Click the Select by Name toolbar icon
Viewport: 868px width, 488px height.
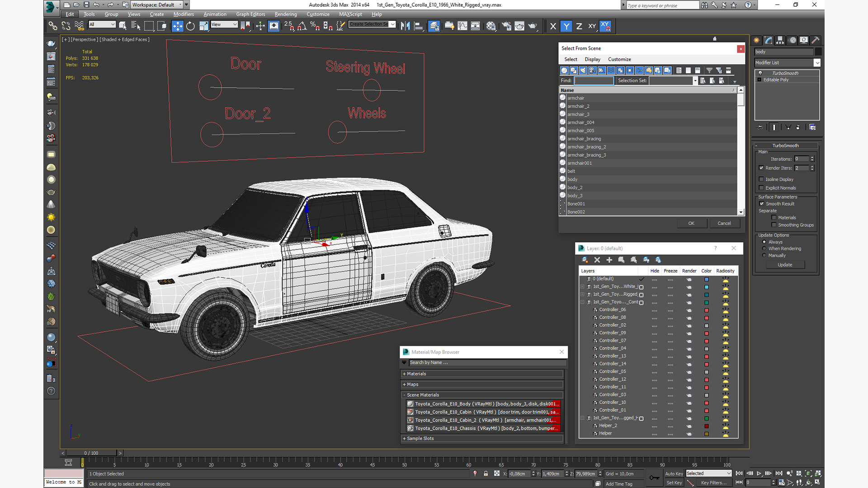(136, 26)
